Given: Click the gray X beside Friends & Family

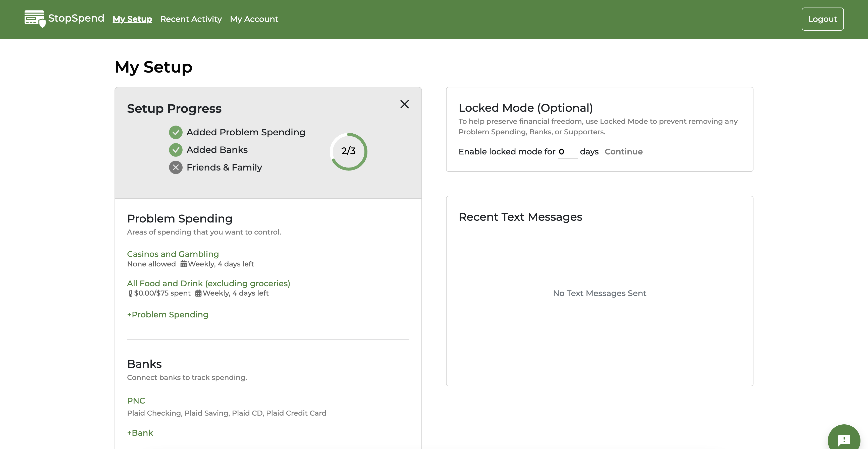Looking at the screenshot, I should pyautogui.click(x=176, y=167).
